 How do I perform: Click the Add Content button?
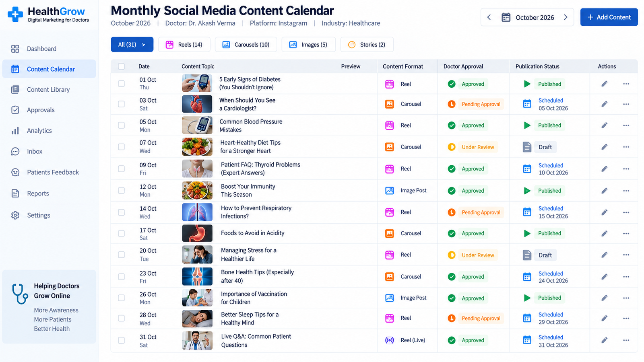click(609, 17)
